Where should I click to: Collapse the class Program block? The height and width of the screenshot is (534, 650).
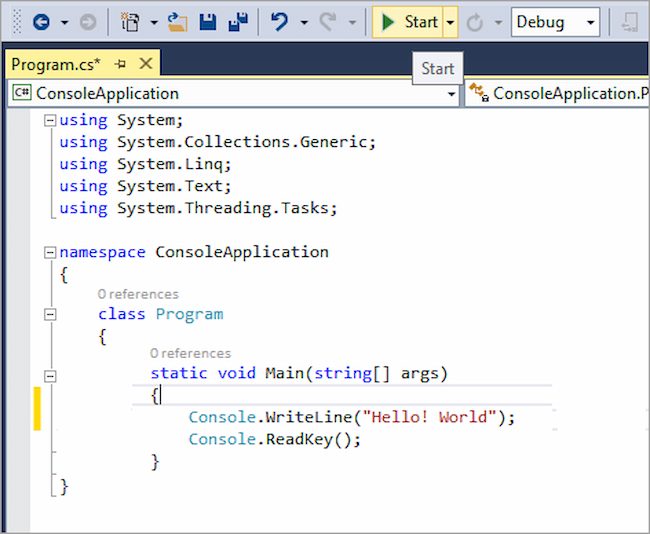click(x=50, y=314)
